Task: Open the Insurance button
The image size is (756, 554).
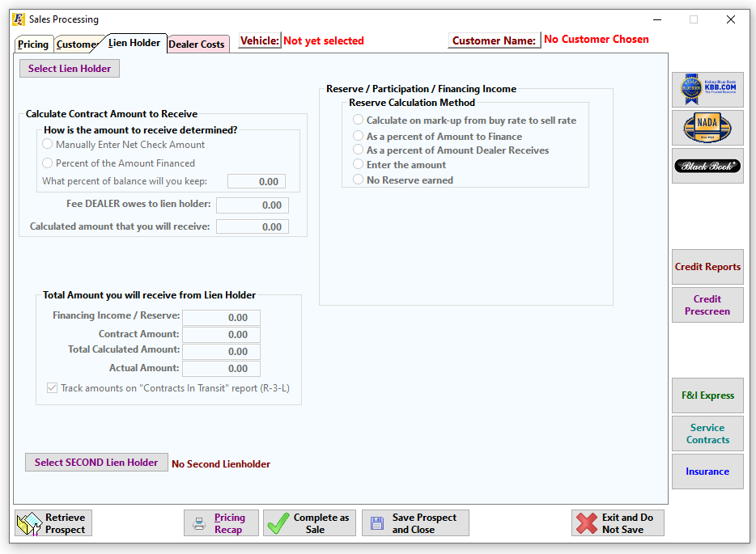Action: point(707,472)
